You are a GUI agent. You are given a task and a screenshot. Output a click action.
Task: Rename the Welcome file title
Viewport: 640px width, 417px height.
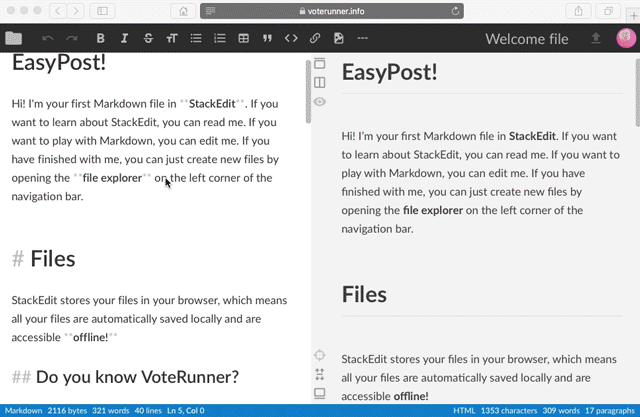pos(527,39)
